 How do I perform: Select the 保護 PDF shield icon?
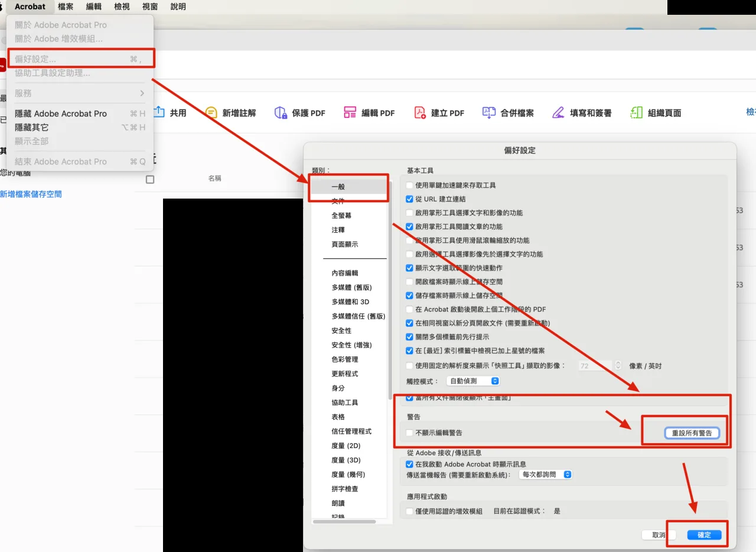pyautogui.click(x=281, y=112)
